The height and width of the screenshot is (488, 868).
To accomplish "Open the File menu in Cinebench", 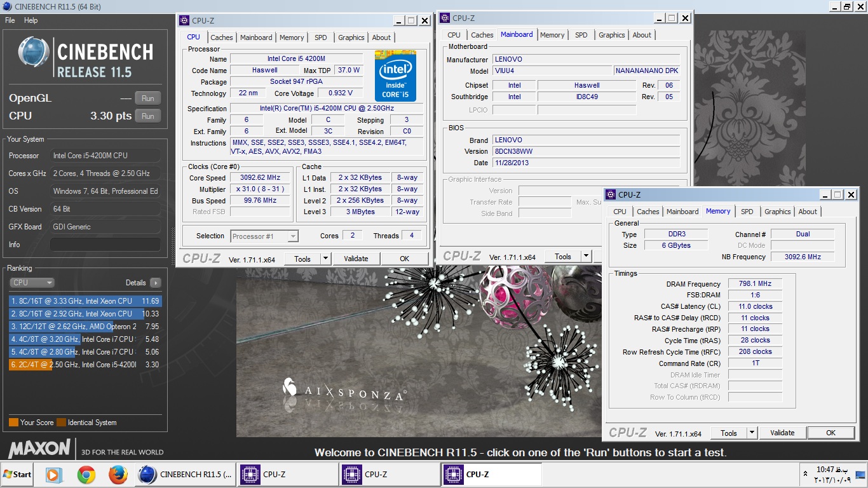I will [x=10, y=20].
